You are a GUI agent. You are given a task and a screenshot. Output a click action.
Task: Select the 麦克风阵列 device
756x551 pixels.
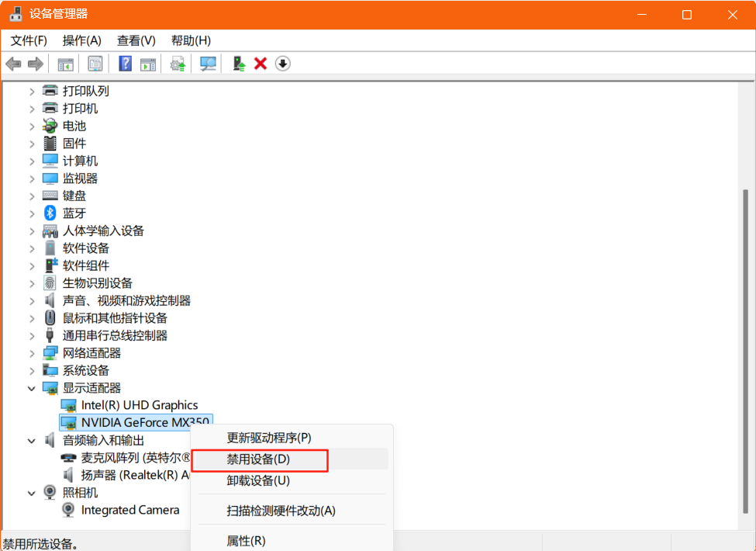click(x=135, y=457)
